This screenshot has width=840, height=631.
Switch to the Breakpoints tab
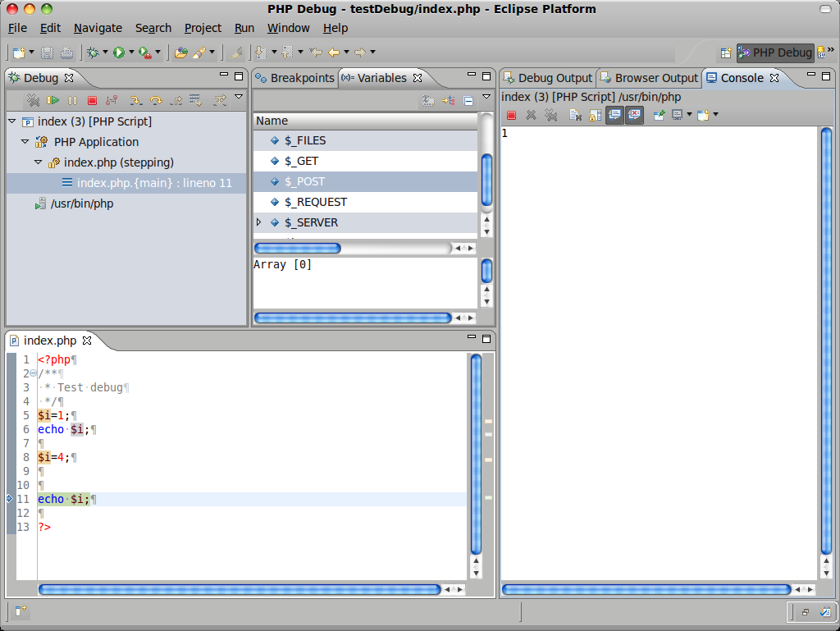point(300,78)
